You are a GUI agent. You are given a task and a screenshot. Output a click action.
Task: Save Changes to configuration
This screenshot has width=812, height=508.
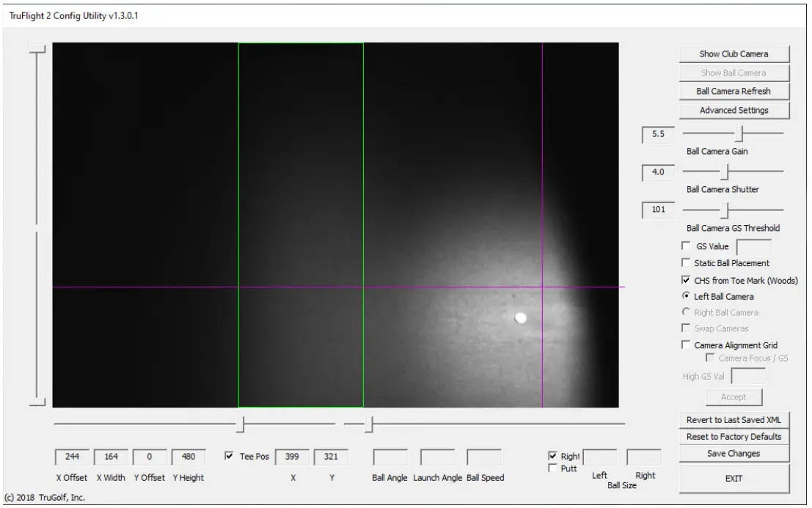(734, 454)
